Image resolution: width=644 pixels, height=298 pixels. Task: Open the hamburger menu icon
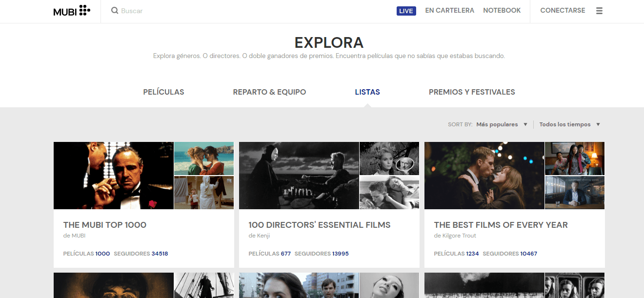click(x=599, y=11)
